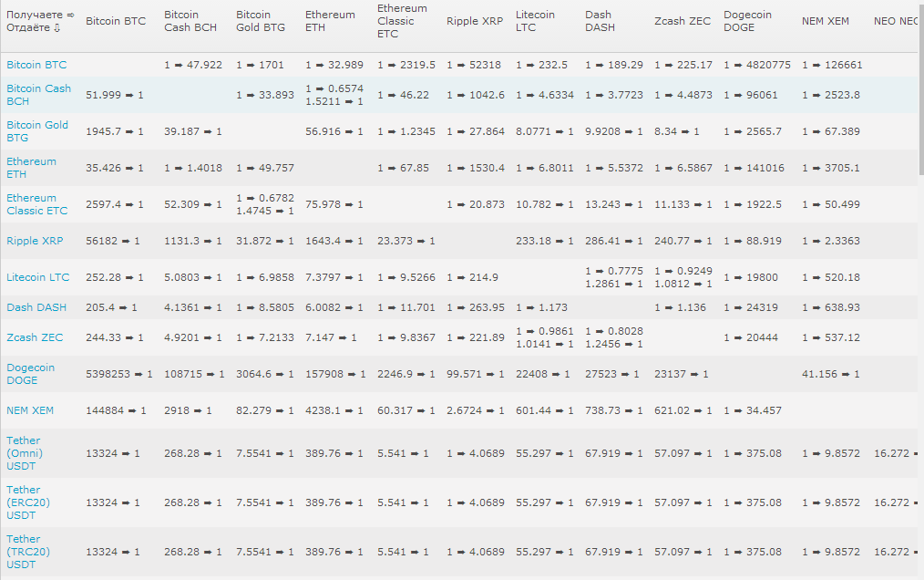Select rate '1 ➡ 47.922' in Bitcoin row
The width and height of the screenshot is (924, 580).
[193, 65]
